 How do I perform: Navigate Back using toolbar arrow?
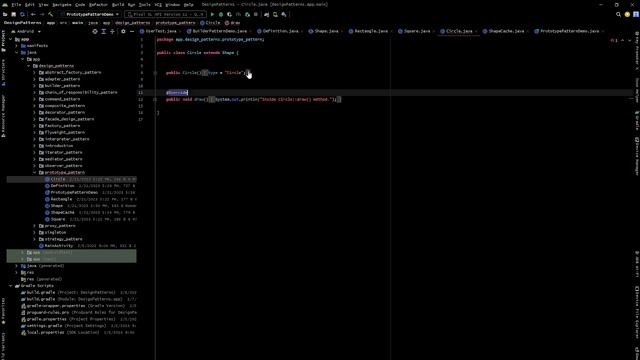(33, 14)
